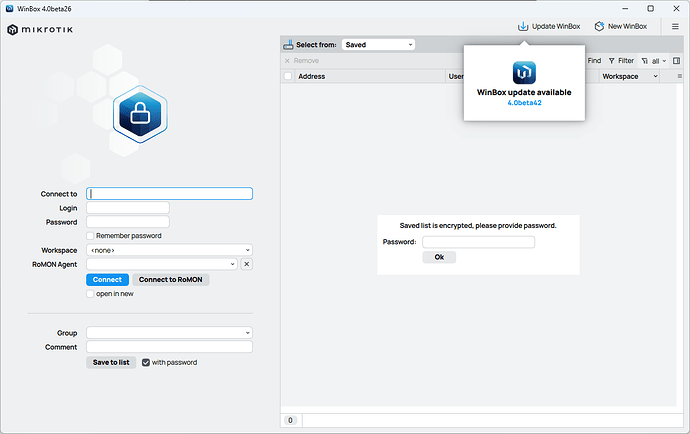
Task: Click the blue Connect button
Action: click(x=107, y=280)
